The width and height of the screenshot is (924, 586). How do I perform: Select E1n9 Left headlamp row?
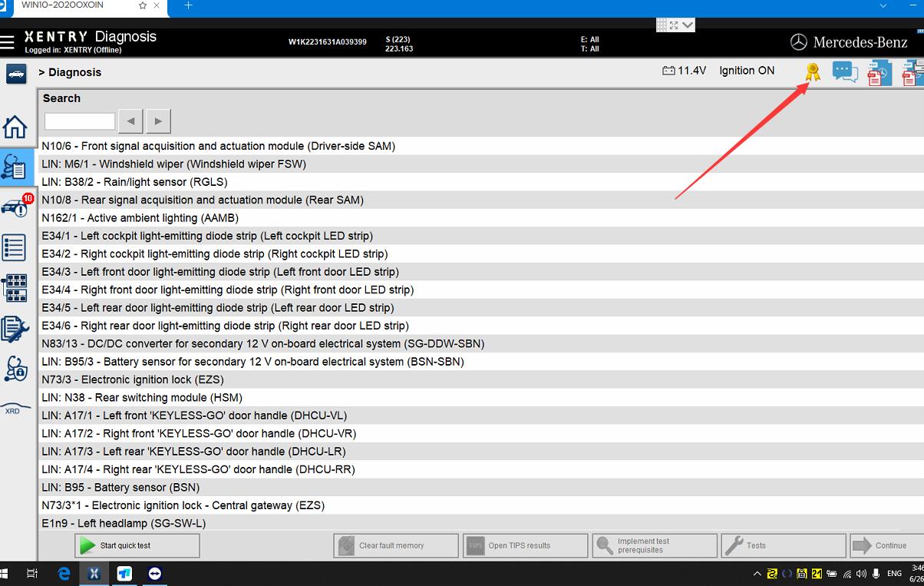pyautogui.click(x=481, y=523)
